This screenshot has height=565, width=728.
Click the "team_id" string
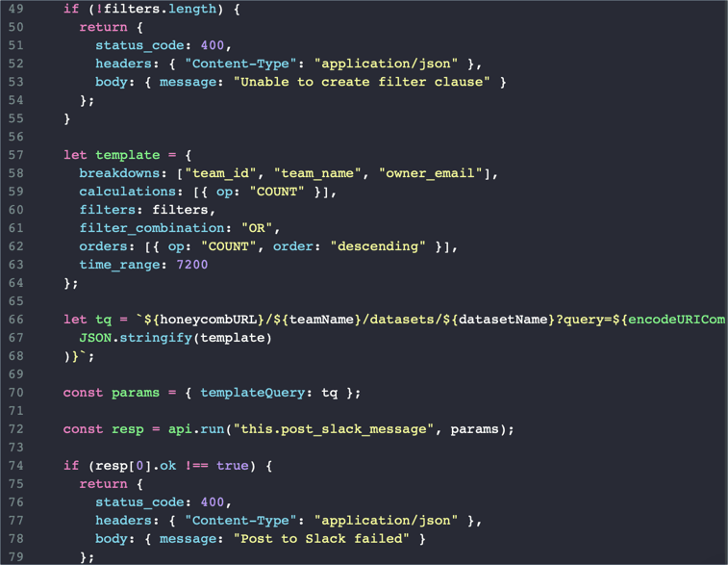220,173
